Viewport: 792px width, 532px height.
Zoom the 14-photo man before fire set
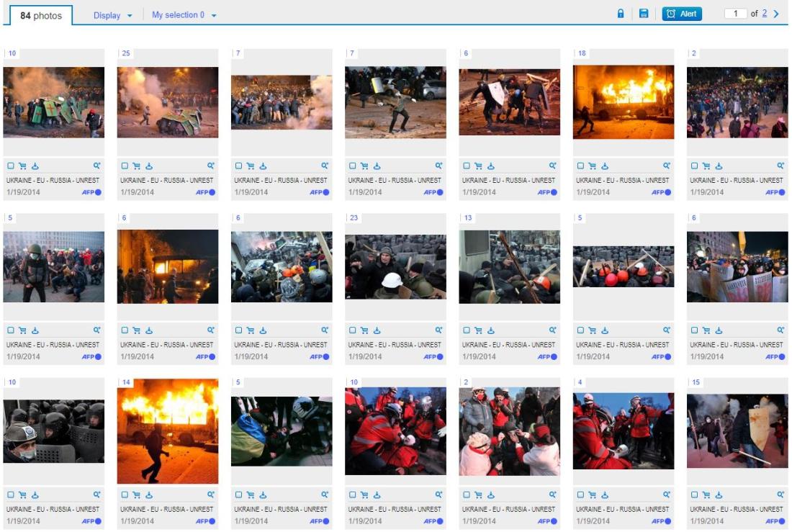tap(211, 495)
